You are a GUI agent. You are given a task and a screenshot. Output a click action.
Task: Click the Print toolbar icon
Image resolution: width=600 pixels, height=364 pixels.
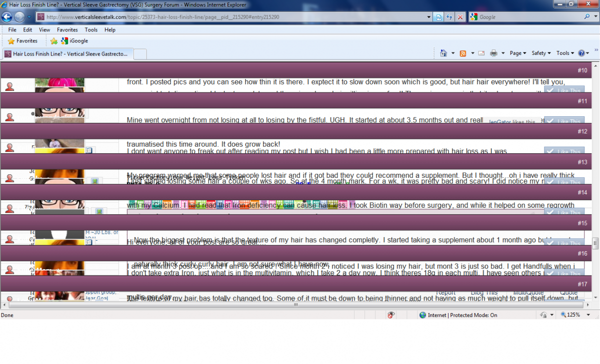(493, 53)
